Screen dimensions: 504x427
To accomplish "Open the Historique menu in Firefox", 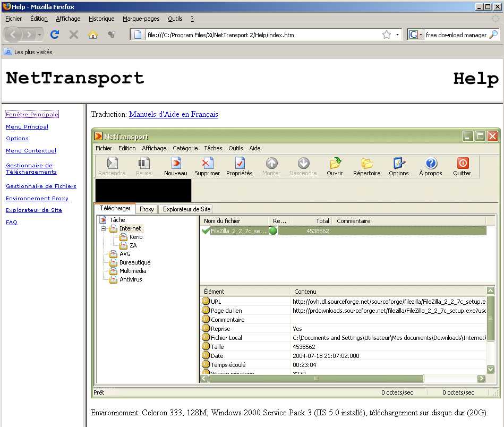I will click(x=101, y=19).
